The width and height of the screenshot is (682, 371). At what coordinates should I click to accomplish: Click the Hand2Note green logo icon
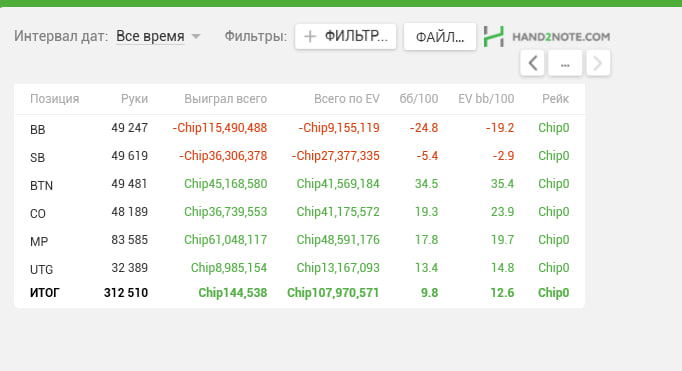(494, 37)
